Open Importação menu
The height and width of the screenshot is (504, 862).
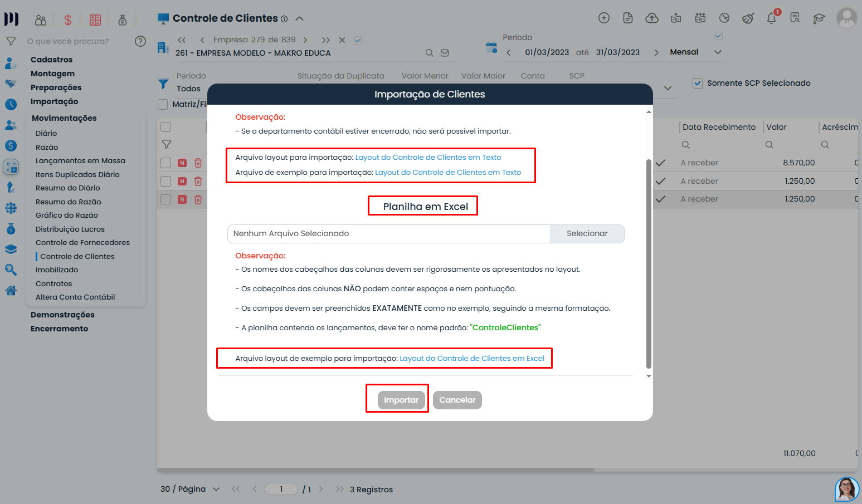tap(54, 101)
